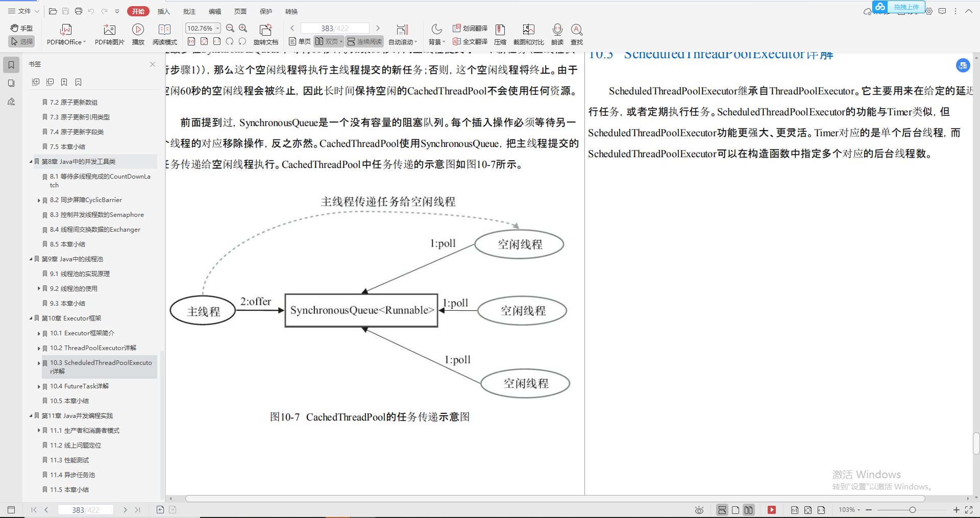
Task: Click the open file folder icon
Action: tap(53, 11)
